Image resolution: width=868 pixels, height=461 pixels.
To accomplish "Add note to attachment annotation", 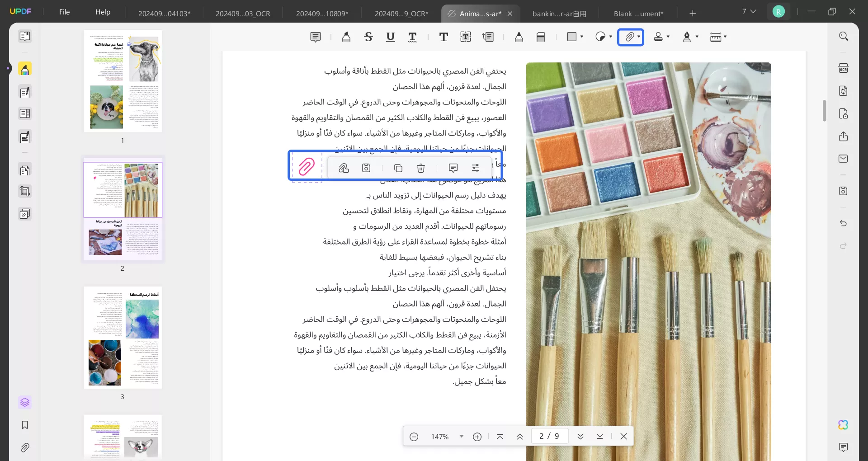I will [453, 168].
